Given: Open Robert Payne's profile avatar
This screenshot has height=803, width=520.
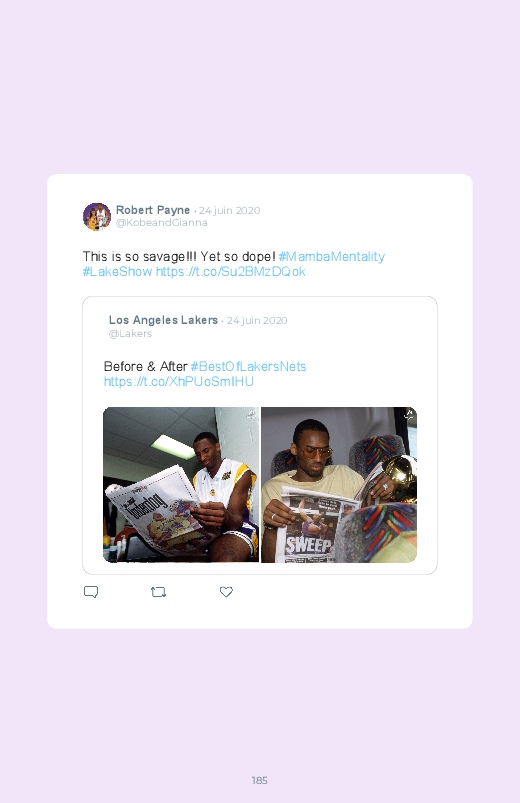Looking at the screenshot, I should (x=97, y=217).
